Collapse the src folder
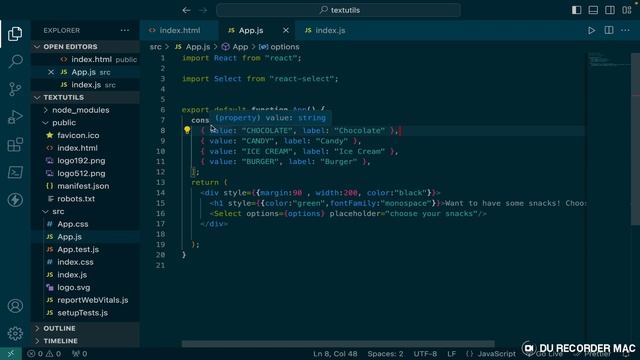The width and height of the screenshot is (640, 360). pos(85,211)
